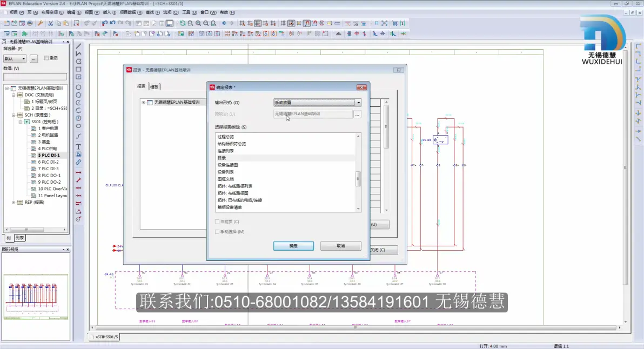Toggle the 当前页 (C) checkbox

click(217, 222)
